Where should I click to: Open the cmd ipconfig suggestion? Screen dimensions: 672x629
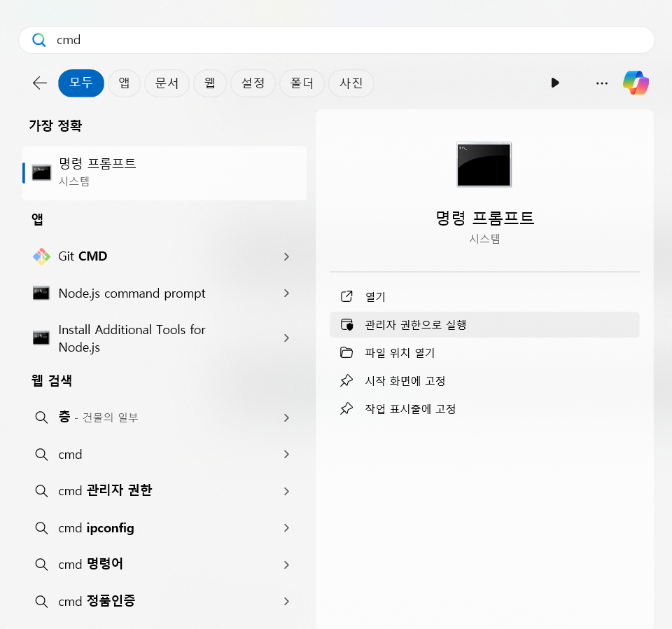point(164,528)
